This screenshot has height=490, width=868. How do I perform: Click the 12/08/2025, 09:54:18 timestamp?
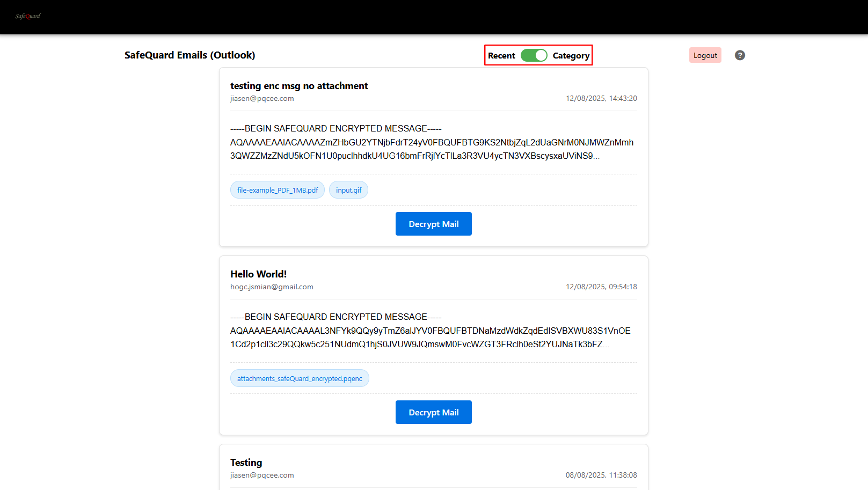point(601,287)
